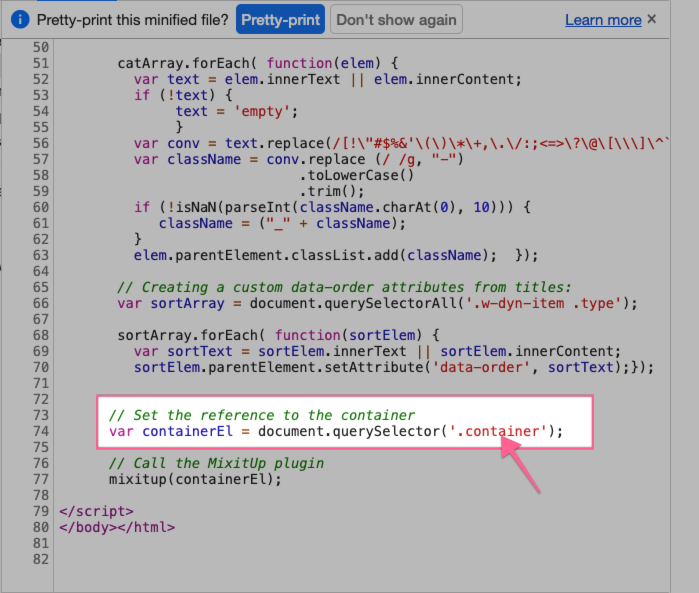Click 'if (!text) {' on line 53
This screenshot has height=593, width=699.
(183, 95)
